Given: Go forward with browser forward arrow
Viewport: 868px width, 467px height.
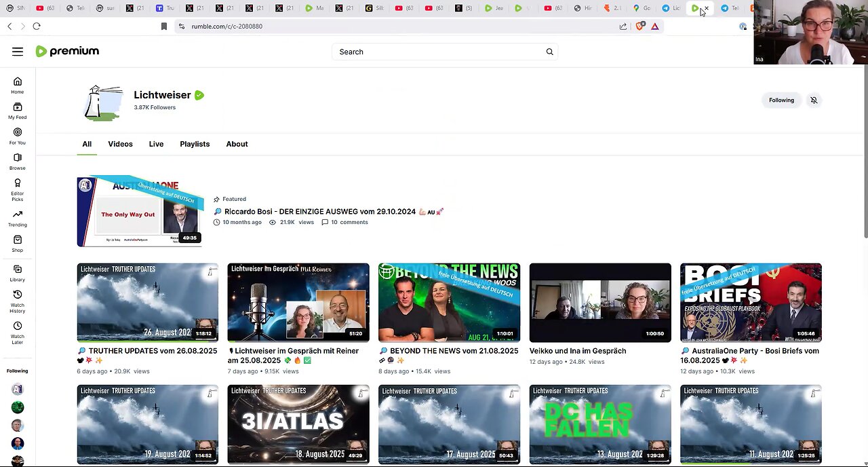Looking at the screenshot, I should click(x=22, y=26).
